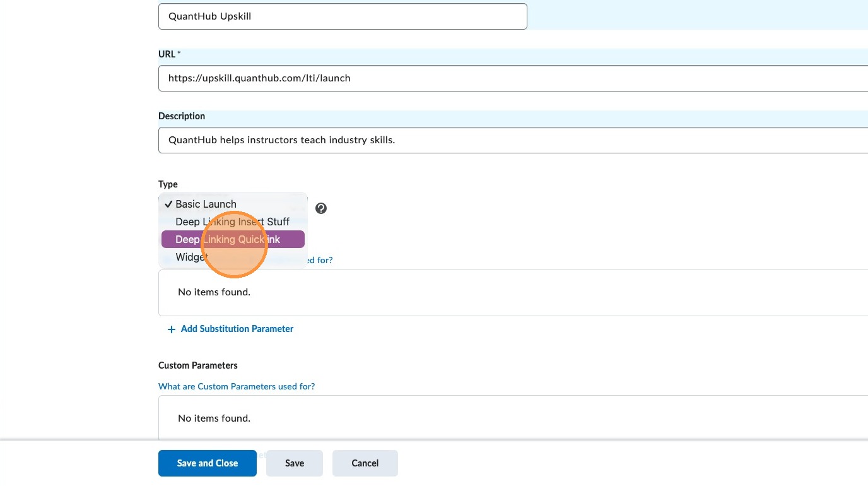This screenshot has width=868, height=486.
Task: Focus the QuantHub Upskill name field
Action: [x=342, y=16]
